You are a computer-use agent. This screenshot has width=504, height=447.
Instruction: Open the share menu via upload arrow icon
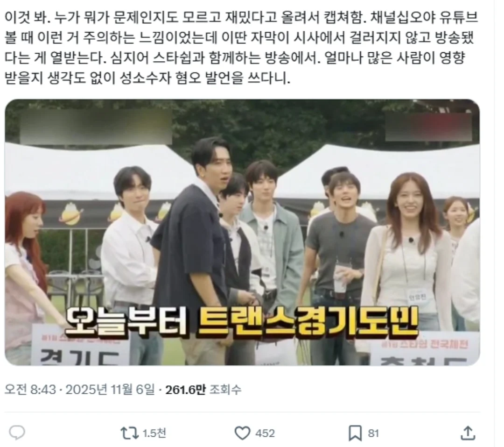click(468, 433)
